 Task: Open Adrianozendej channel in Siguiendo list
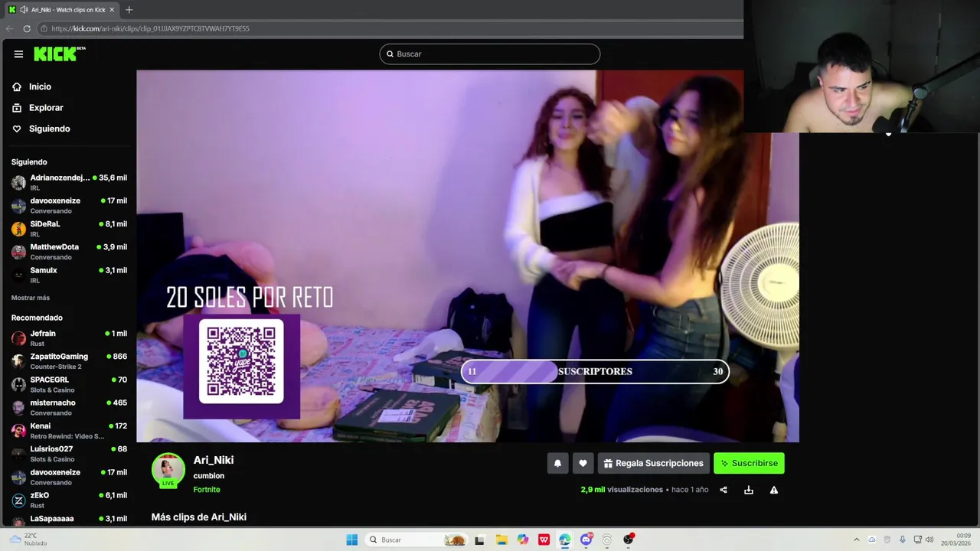click(x=69, y=182)
